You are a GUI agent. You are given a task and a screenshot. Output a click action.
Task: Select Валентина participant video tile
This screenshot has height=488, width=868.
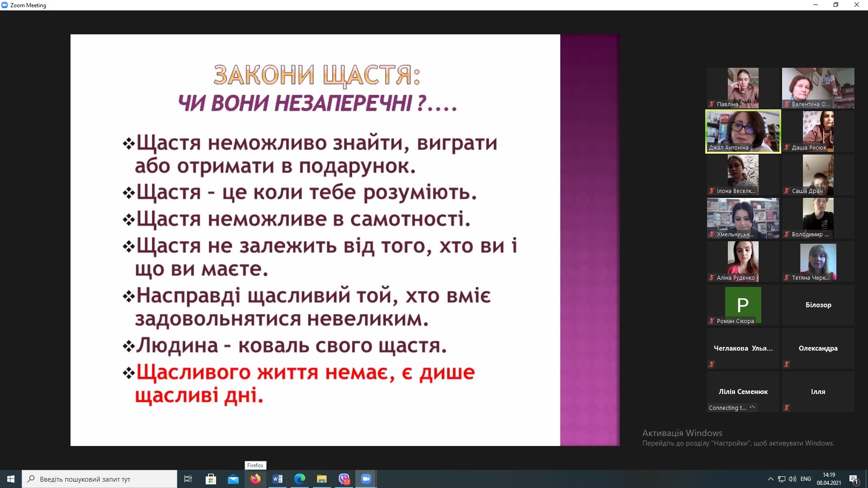coord(818,88)
